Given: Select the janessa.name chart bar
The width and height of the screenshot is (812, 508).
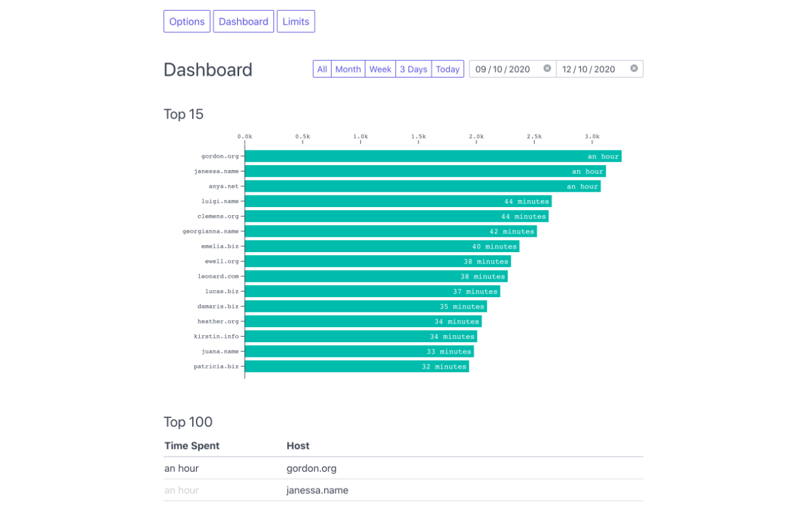Looking at the screenshot, I should click(x=425, y=171).
